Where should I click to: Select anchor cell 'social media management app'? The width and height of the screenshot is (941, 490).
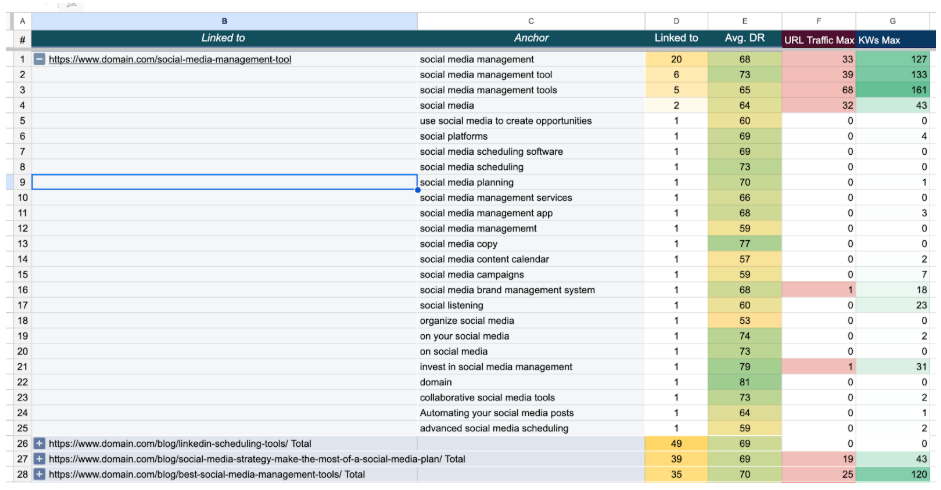click(531, 213)
